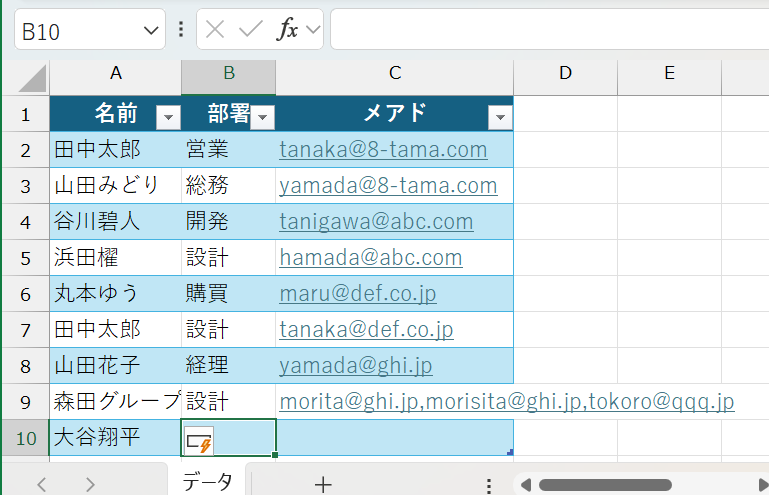Expand the Name Box dropdown arrow

152,31
